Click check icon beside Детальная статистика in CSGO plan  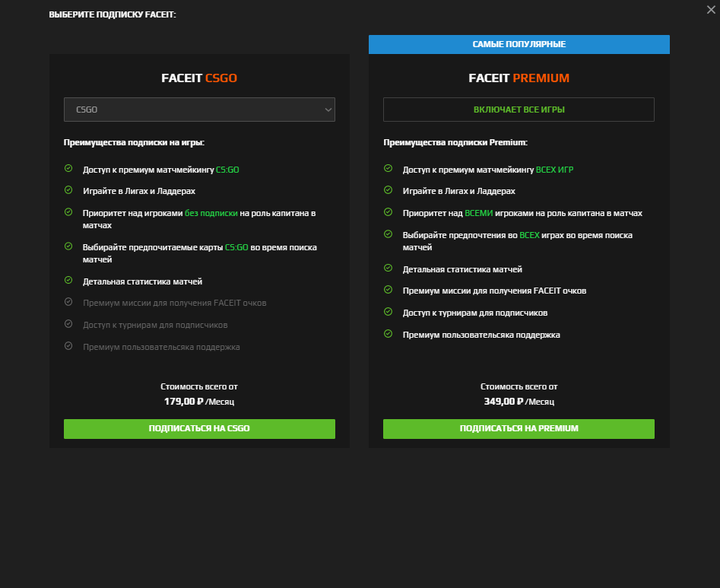[x=68, y=280]
